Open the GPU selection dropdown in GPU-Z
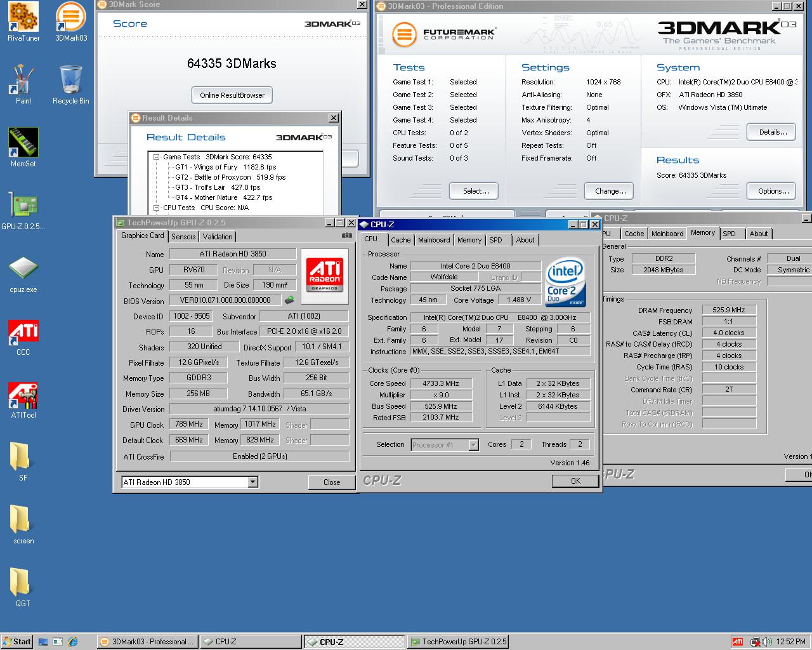 point(252,482)
